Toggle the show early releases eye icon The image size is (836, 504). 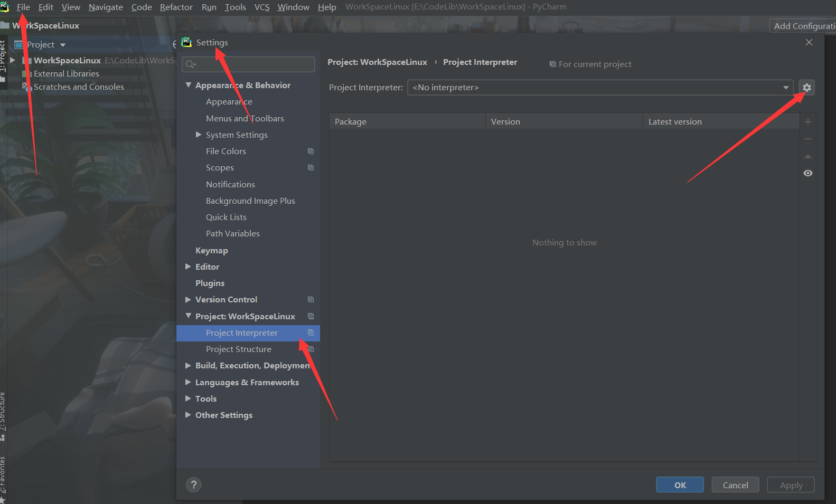pyautogui.click(x=807, y=173)
